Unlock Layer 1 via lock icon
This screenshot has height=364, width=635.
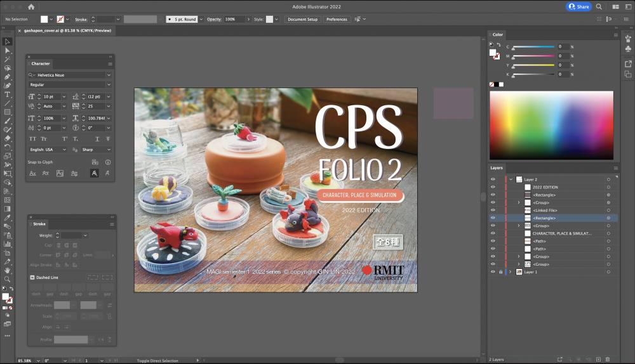[500, 272]
